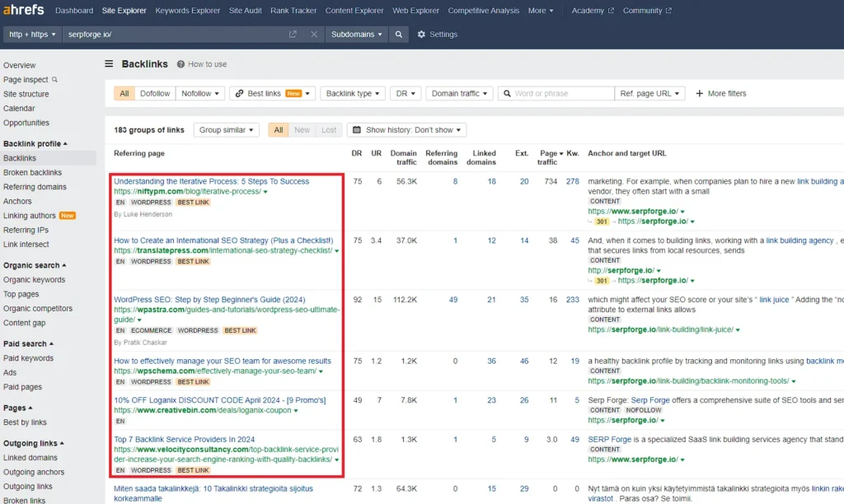Click inside the Word or phrase field
Image resolution: width=844 pixels, height=504 pixels.
pos(556,93)
